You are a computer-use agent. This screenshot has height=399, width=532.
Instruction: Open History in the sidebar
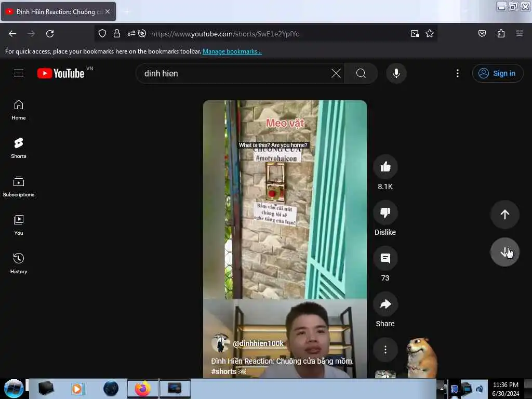pyautogui.click(x=19, y=263)
